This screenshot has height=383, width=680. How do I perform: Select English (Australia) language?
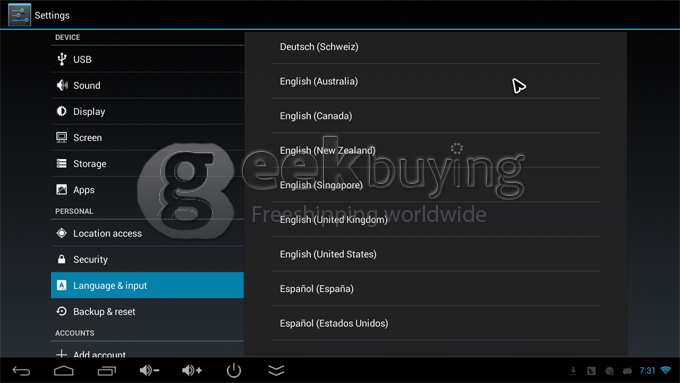[435, 81]
